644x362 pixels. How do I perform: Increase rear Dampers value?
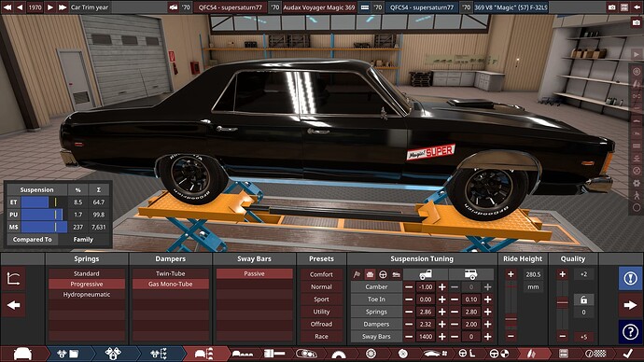click(x=487, y=324)
